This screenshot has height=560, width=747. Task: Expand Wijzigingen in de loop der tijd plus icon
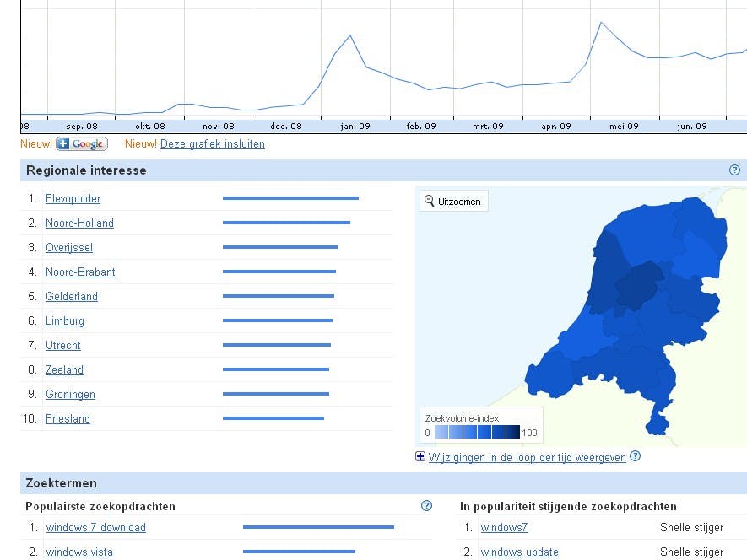click(420, 456)
